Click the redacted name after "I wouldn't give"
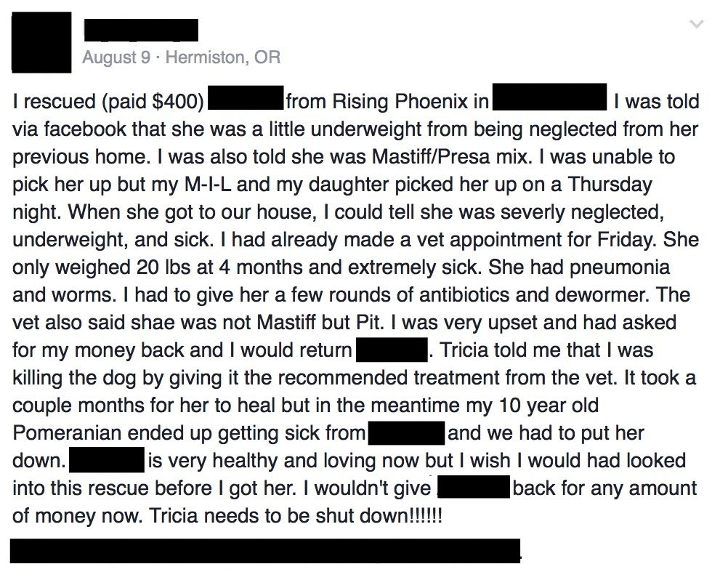720x588 pixels. 474,487
